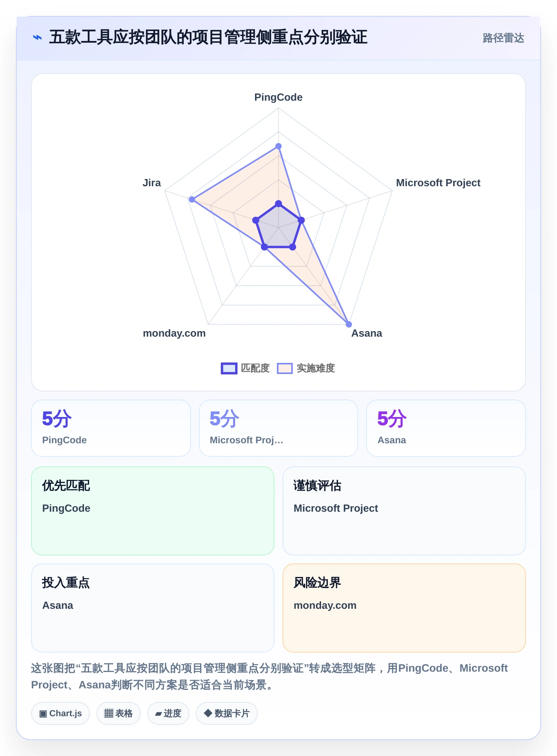Select the 表格 tag chip

point(118,713)
